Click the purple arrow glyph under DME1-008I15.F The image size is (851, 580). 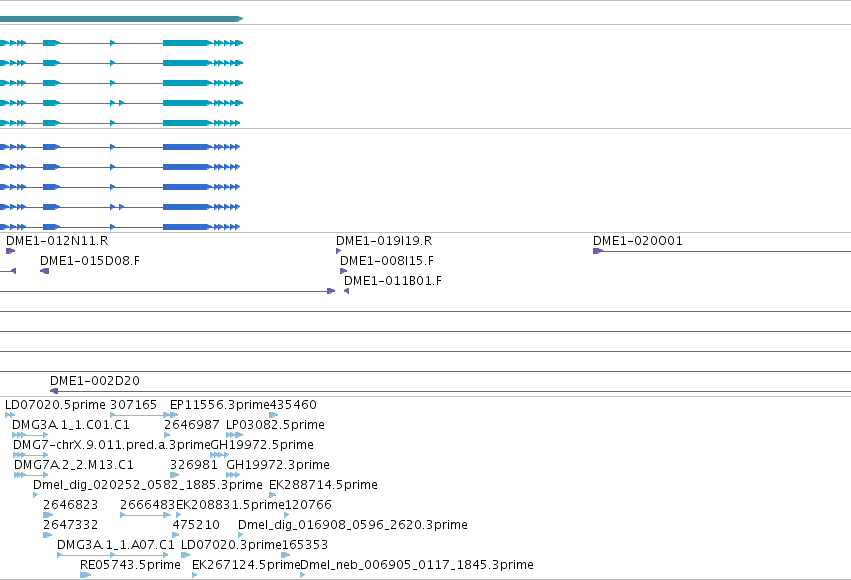(344, 271)
